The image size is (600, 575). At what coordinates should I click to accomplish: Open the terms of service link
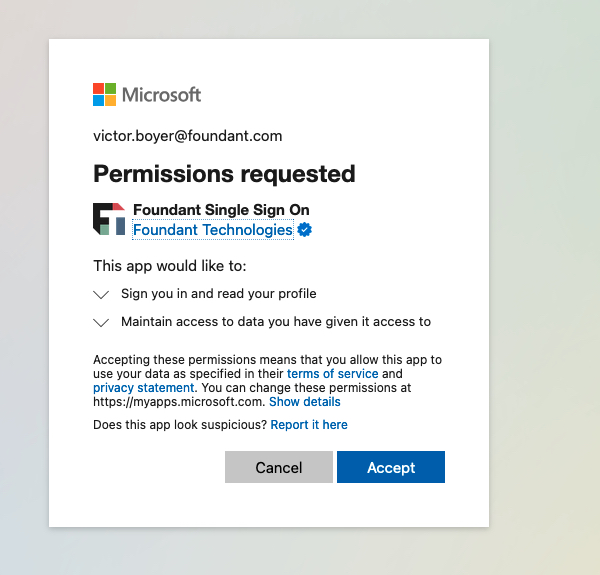pyautogui.click(x=333, y=373)
